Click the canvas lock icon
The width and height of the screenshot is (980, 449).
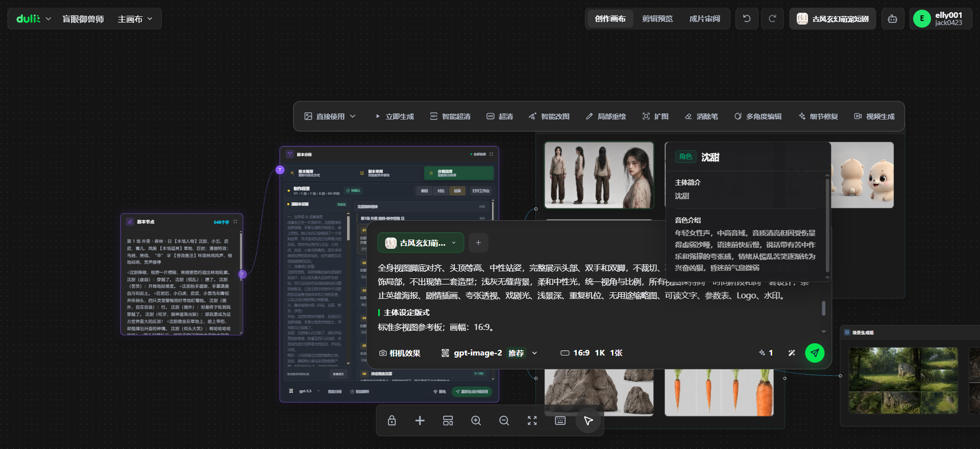click(x=391, y=420)
